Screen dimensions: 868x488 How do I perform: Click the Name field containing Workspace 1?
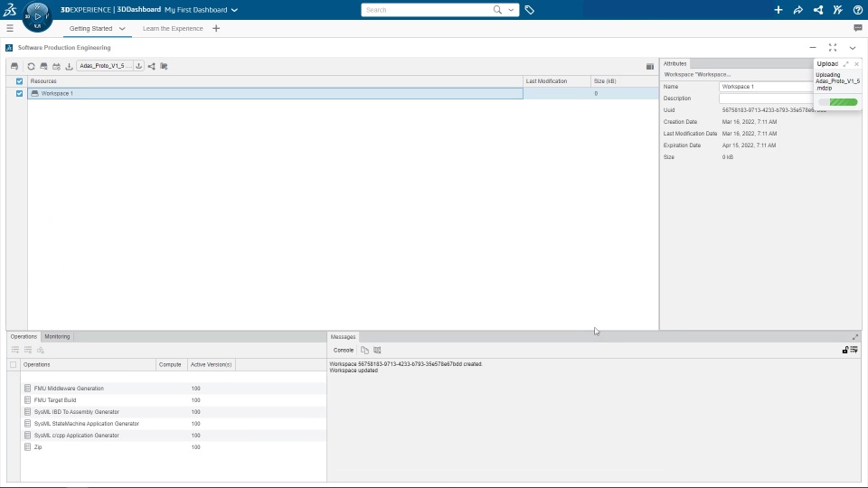(x=766, y=87)
